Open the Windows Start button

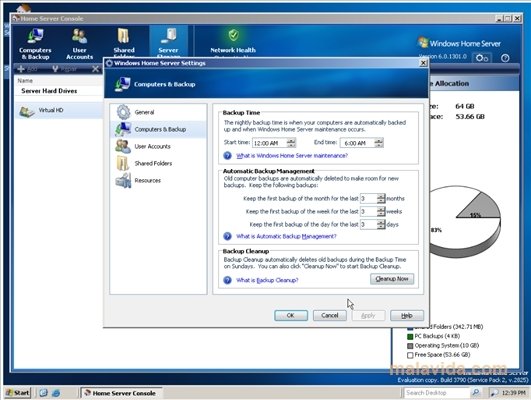tap(18, 393)
